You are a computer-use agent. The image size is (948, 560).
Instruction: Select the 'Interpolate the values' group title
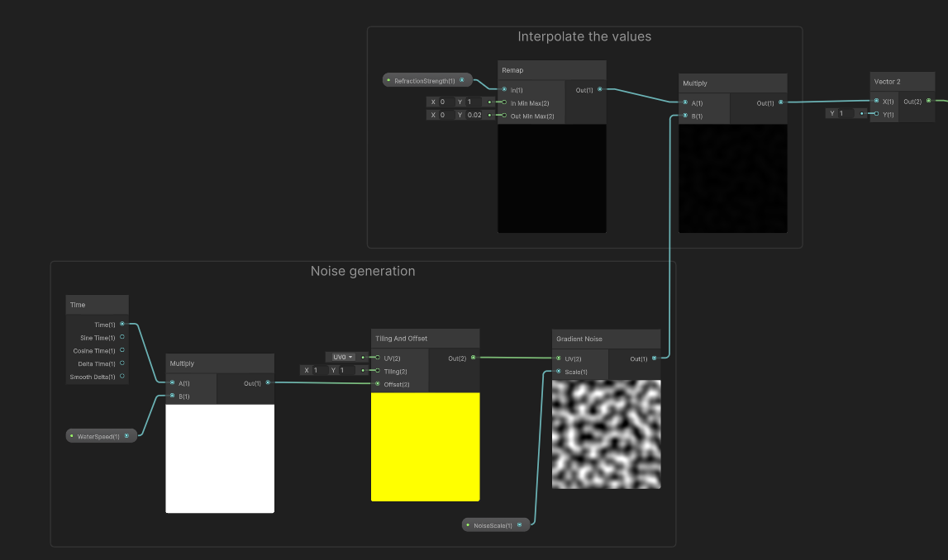pyautogui.click(x=584, y=36)
